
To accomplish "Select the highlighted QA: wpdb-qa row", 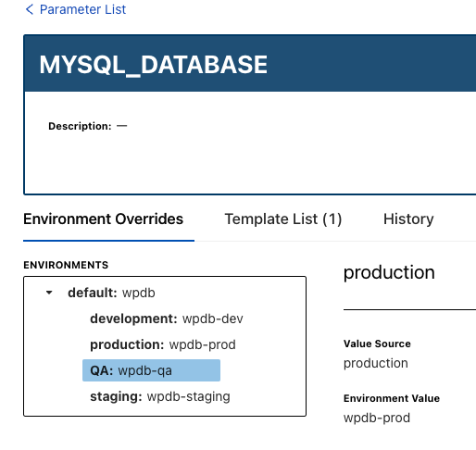I will click(x=151, y=370).
